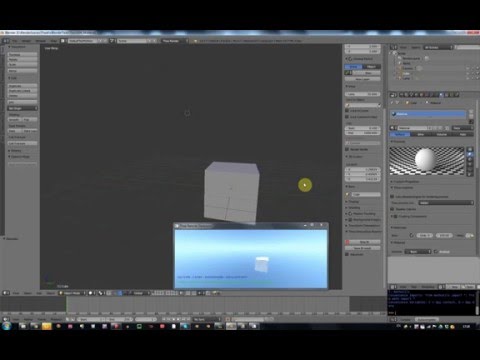Viewport: 480px width, 360px height.
Task: Switch to Wire material type tab
Action: [x=421, y=134]
